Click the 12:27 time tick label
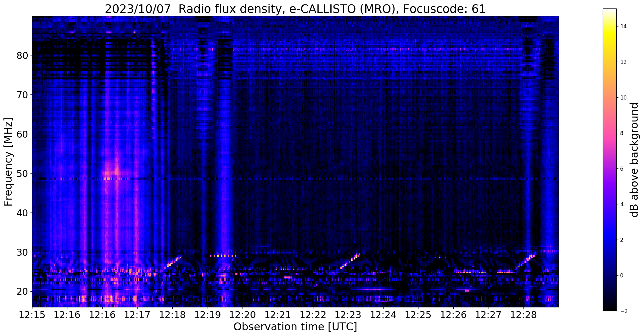644x336 pixels. point(489,315)
